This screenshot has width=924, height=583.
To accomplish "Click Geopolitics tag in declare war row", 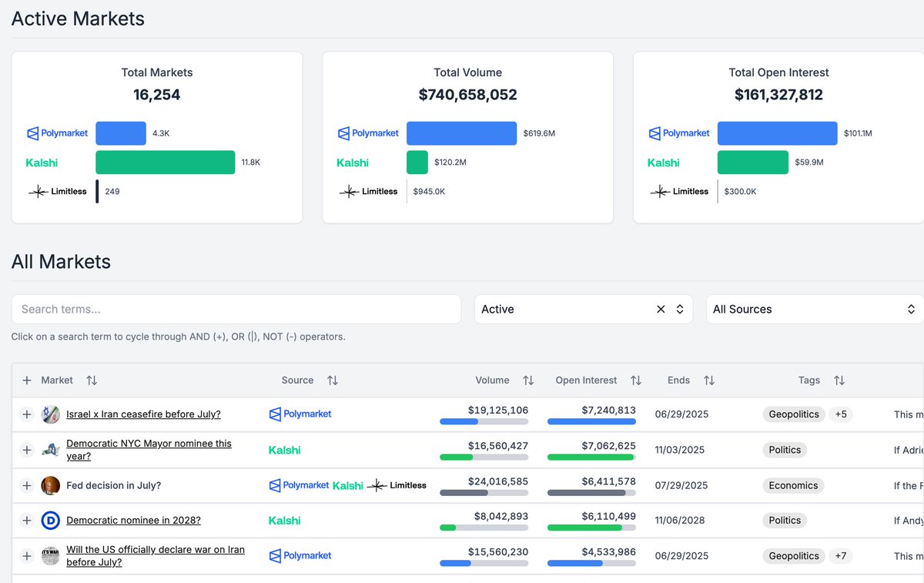I will click(794, 556).
